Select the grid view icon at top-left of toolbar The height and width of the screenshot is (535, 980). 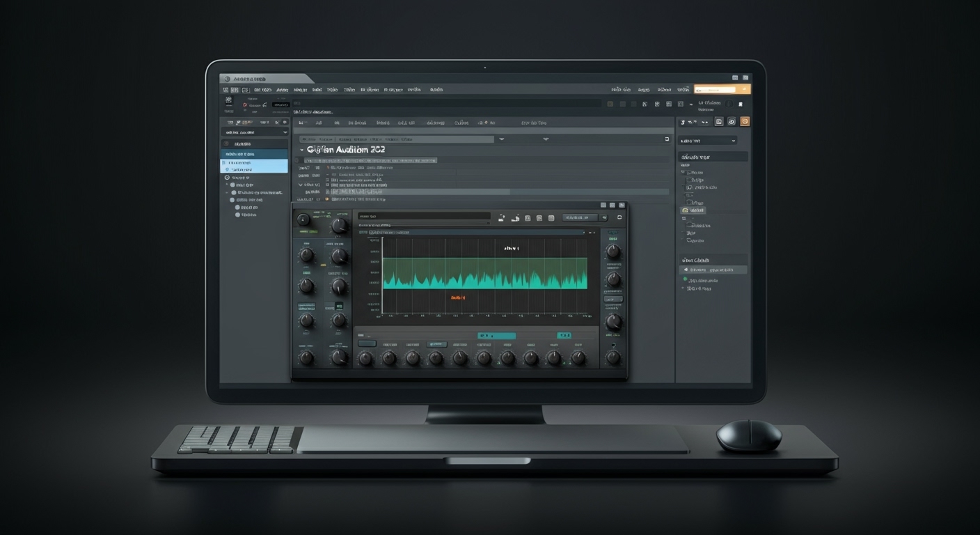(224, 89)
